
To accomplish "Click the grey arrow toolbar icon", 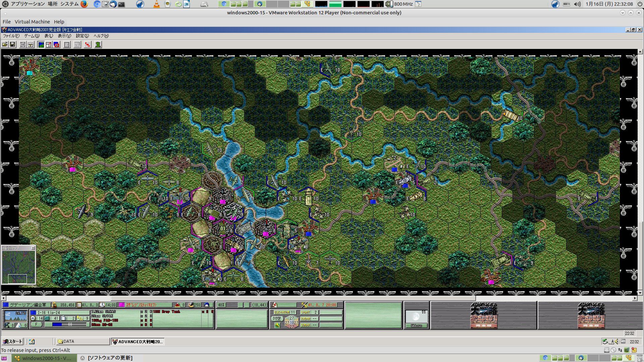I will pyautogui.click(x=23, y=45).
